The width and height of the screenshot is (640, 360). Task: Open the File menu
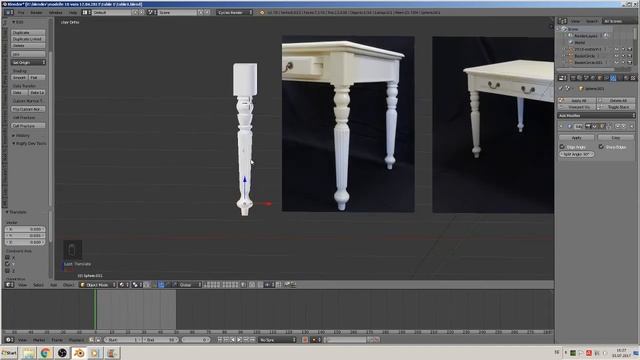[x=21, y=13]
